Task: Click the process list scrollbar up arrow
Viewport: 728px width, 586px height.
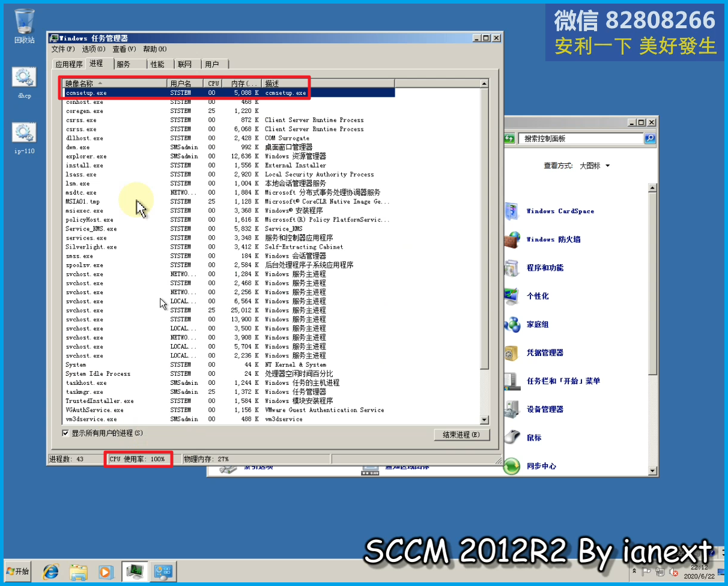Action: [484, 83]
